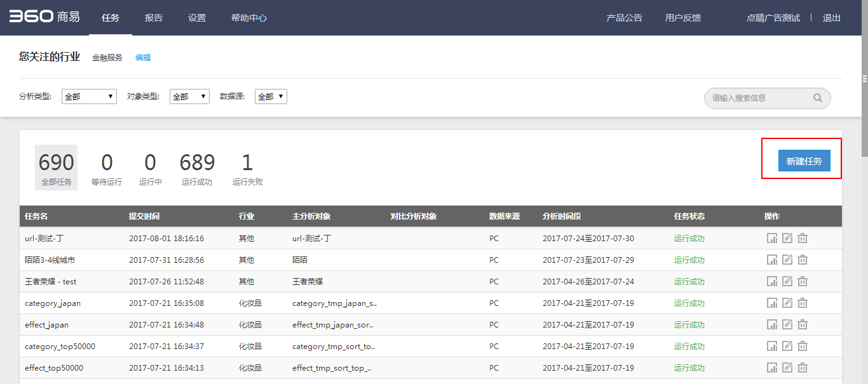
Task: Click edit icon for 陌陌3-4线城市 task
Action: point(787,260)
